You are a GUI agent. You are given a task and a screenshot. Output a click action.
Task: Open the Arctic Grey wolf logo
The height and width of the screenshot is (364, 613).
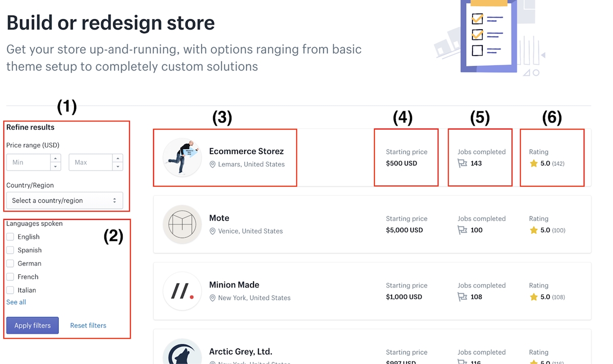click(182, 351)
